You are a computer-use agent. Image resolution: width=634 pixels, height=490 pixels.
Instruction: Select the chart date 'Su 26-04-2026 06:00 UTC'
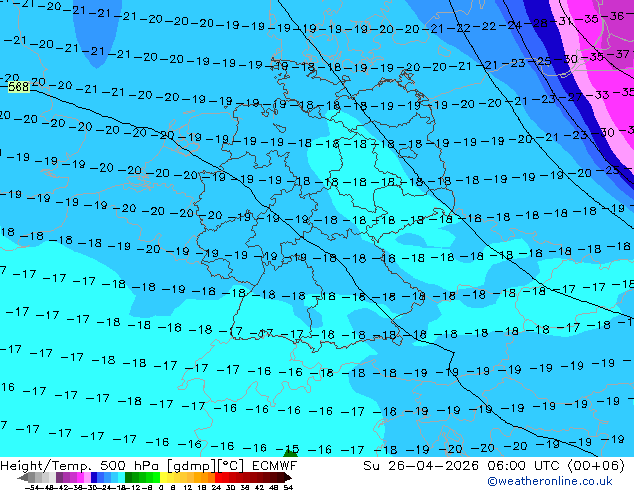[463, 466]
